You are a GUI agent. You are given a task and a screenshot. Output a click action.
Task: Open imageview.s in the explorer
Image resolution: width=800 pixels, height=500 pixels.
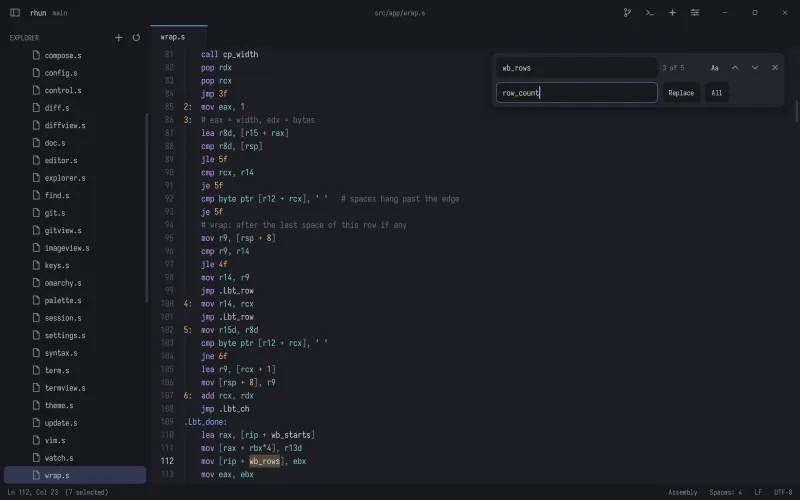75,248
